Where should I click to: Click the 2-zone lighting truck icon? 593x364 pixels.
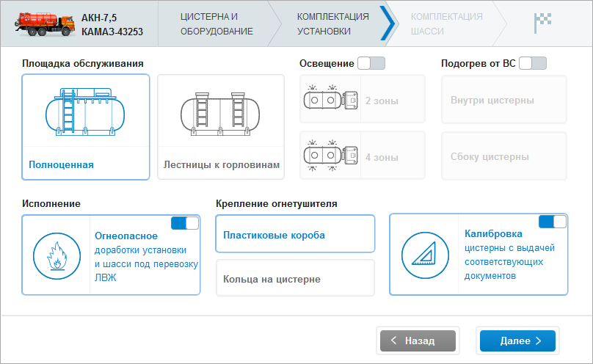pyautogui.click(x=330, y=100)
